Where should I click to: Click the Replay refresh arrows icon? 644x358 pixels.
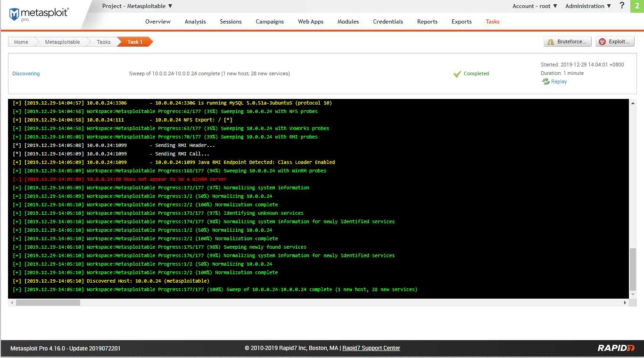(x=545, y=81)
